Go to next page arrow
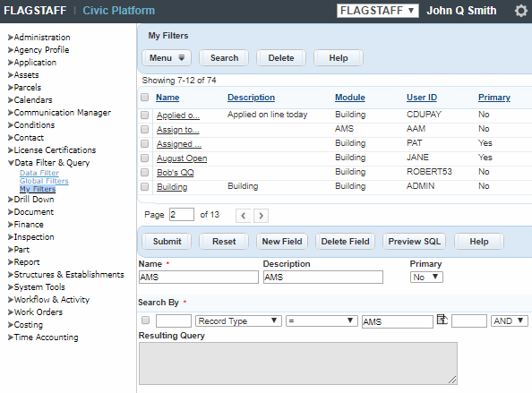 [x=261, y=216]
